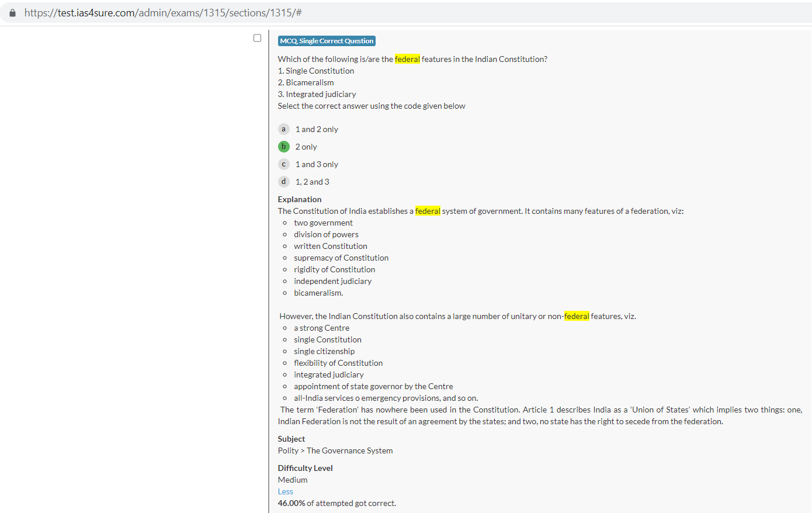812x513 pixels.
Task: Choose the option c circle
Action: point(284,164)
